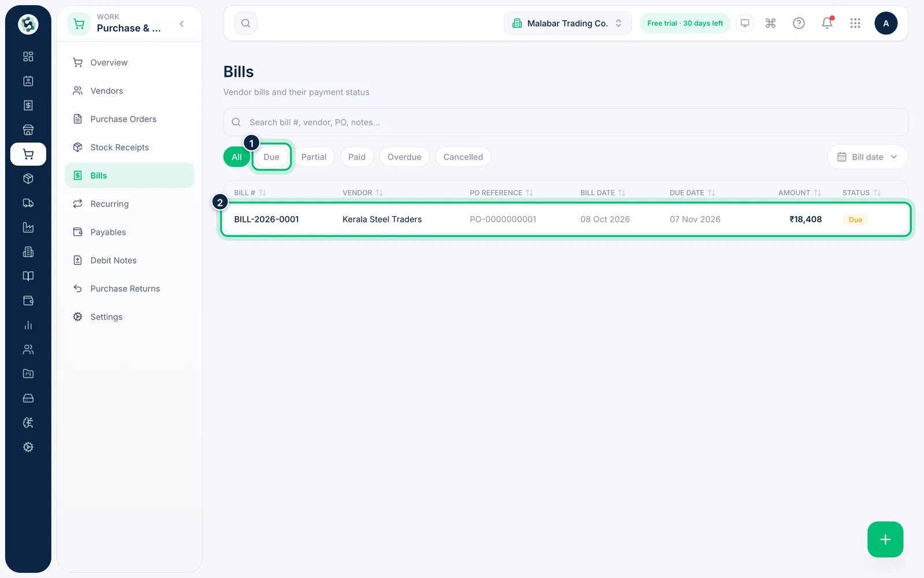This screenshot has width=924, height=578.
Task: Open the people icon in the left rail
Action: pos(28,349)
